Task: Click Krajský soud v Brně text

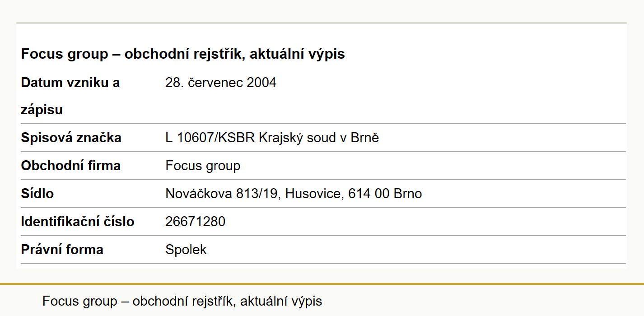Action: point(319,138)
